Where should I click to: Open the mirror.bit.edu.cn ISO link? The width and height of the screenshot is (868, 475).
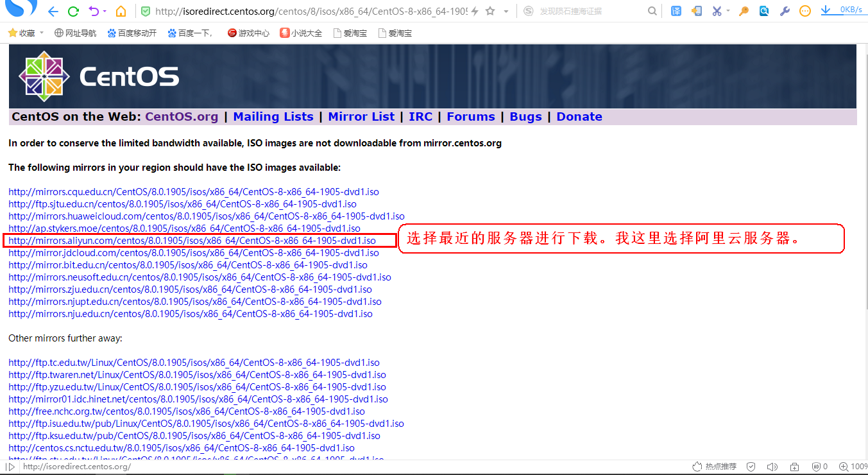click(188, 265)
